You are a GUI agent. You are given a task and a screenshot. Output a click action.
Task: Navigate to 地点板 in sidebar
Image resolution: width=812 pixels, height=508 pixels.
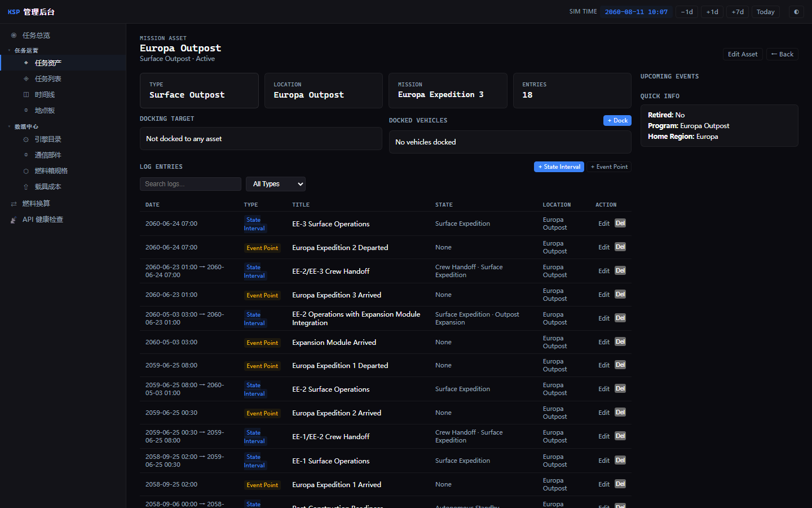point(45,111)
